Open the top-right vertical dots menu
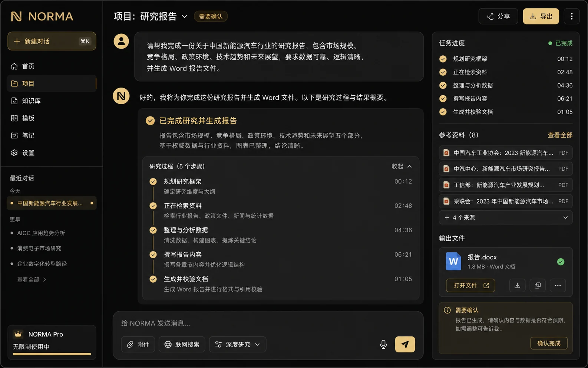 572,16
